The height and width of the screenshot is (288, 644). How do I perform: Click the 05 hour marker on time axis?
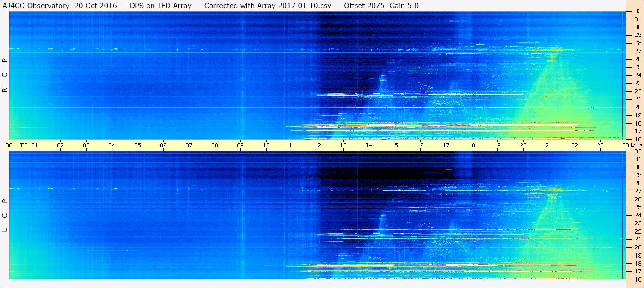pos(138,145)
